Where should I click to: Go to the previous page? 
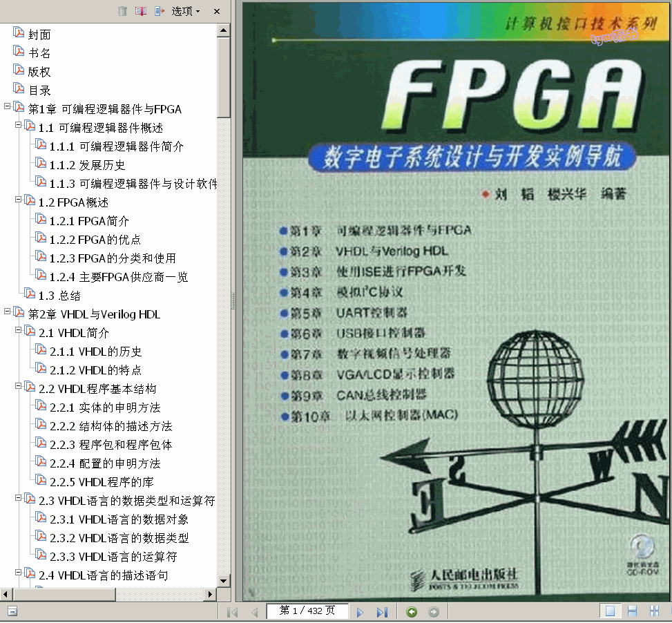(255, 612)
